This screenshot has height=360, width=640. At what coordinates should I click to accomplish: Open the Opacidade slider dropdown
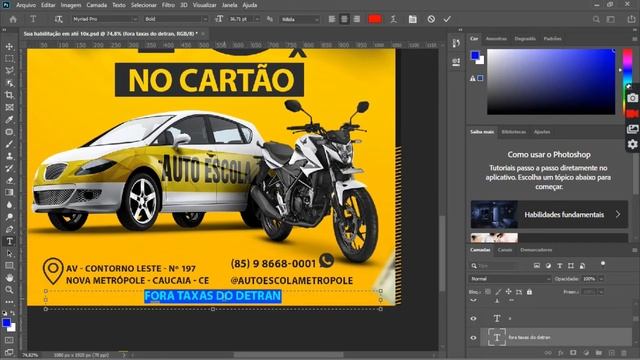(601, 279)
